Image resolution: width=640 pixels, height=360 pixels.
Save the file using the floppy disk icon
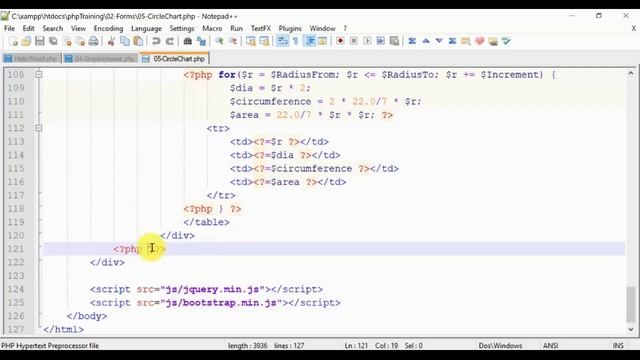pos(40,41)
